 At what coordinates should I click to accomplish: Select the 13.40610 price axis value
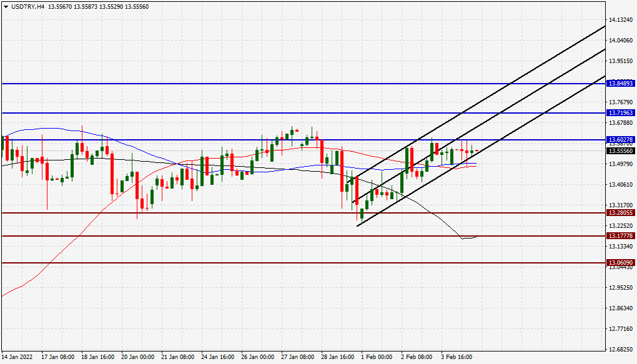click(621, 184)
